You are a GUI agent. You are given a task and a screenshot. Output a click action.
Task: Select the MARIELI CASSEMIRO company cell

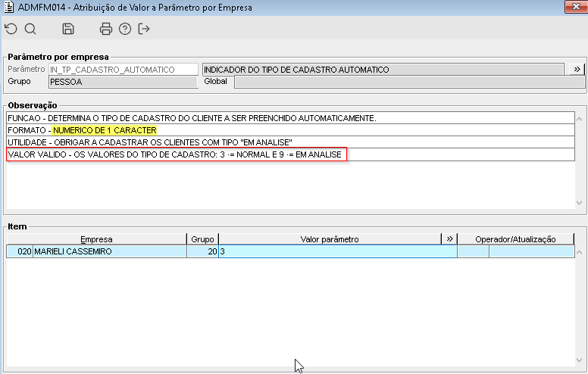110,251
